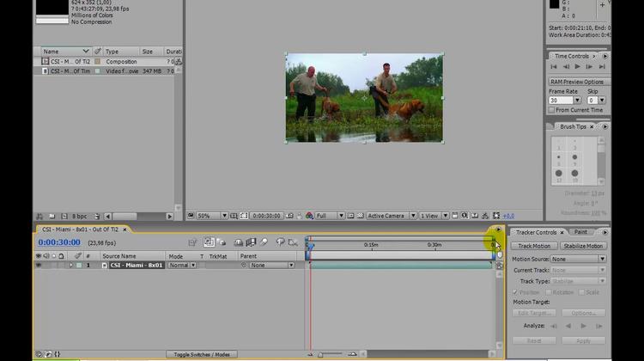
Task: Open the Full resolution dropdown
Action: tap(330, 216)
